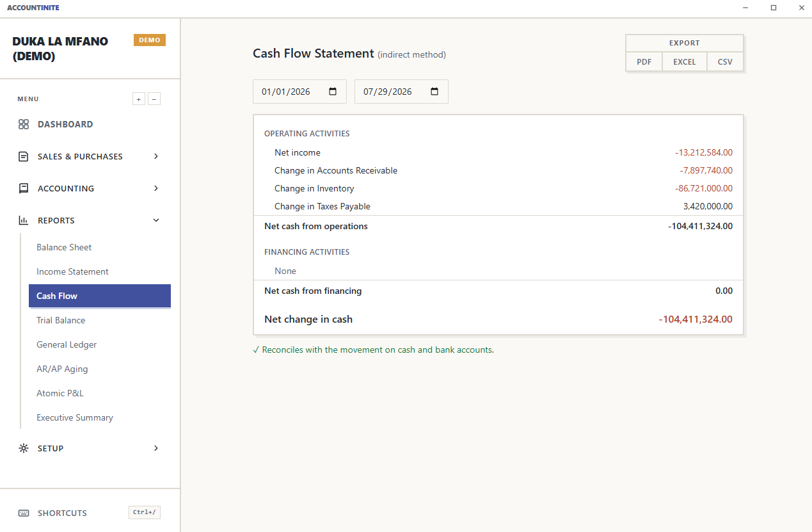Click the reconciliation confirmation message
The height and width of the screenshot is (532, 812).
pyautogui.click(x=373, y=350)
